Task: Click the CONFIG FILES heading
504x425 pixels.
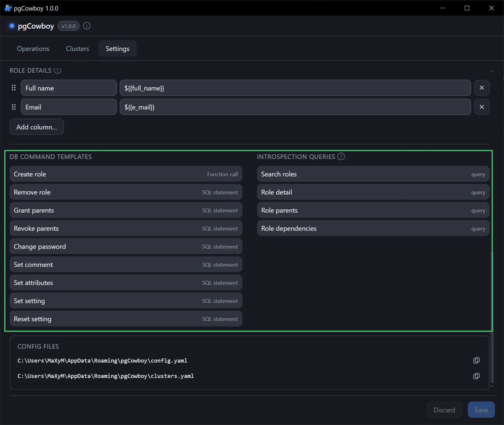Action: pyautogui.click(x=38, y=346)
